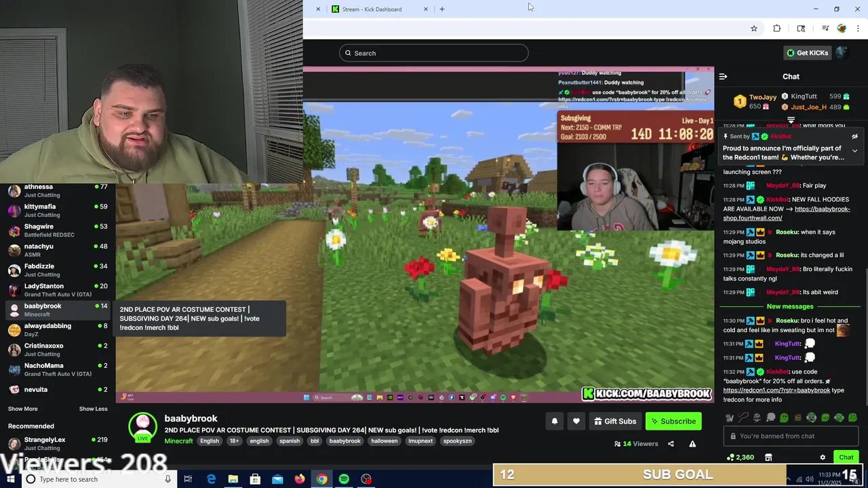Open the baabybrook-shop.fourthwall.com link

pyautogui.click(x=787, y=213)
